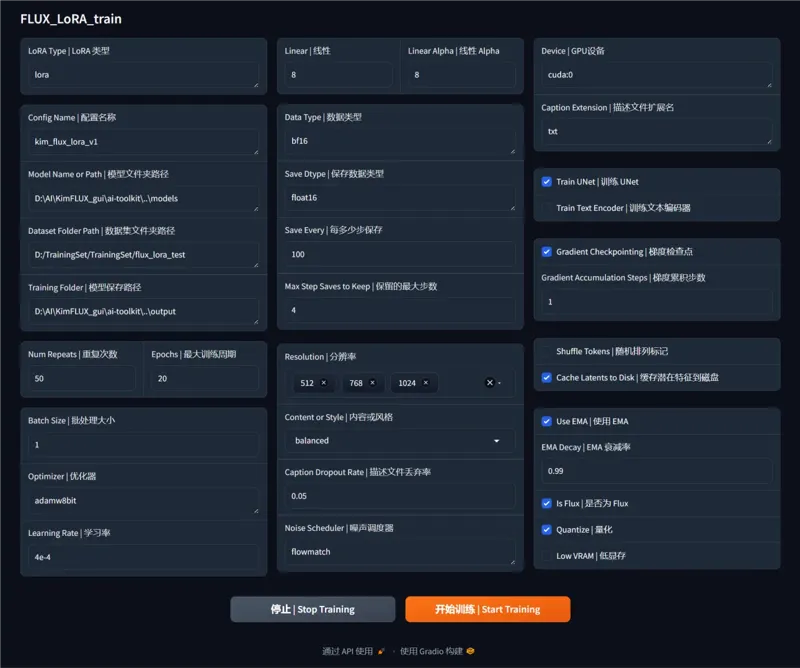
Task: Enable Shuffle Tokens checkbox
Action: click(x=546, y=351)
